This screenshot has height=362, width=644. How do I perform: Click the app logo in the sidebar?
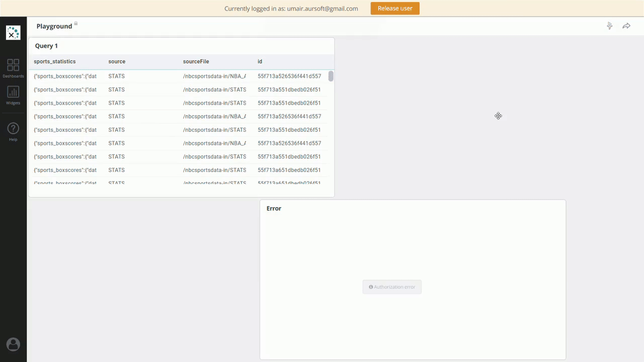click(13, 33)
